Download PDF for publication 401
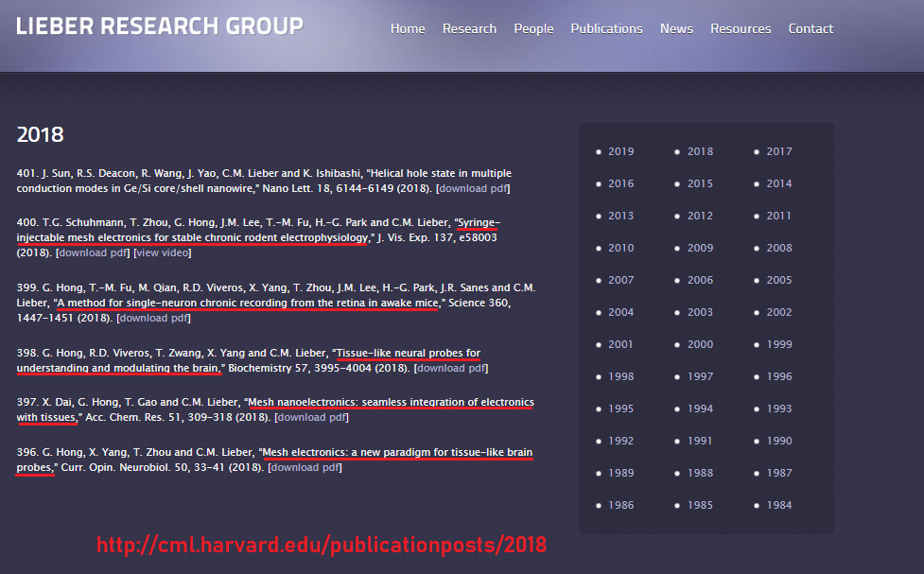 (473, 188)
